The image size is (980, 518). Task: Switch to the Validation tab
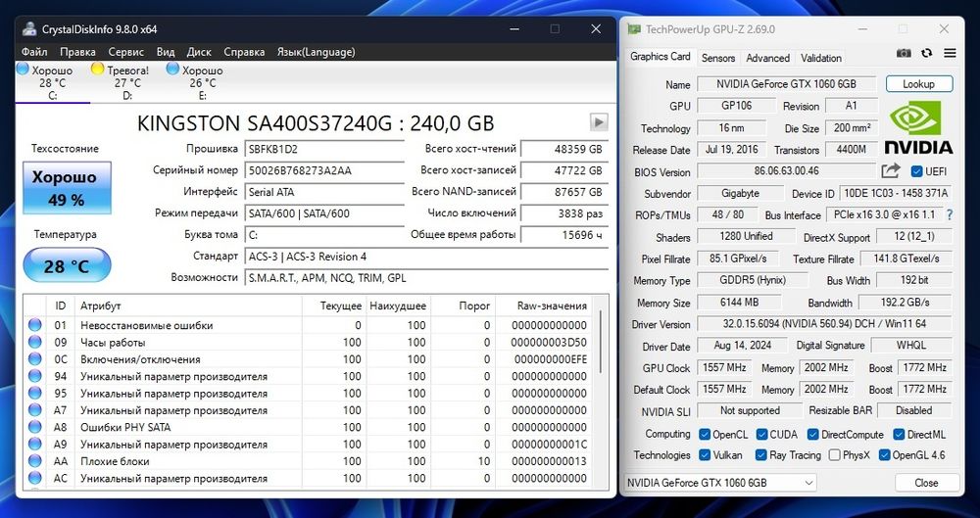[820, 58]
